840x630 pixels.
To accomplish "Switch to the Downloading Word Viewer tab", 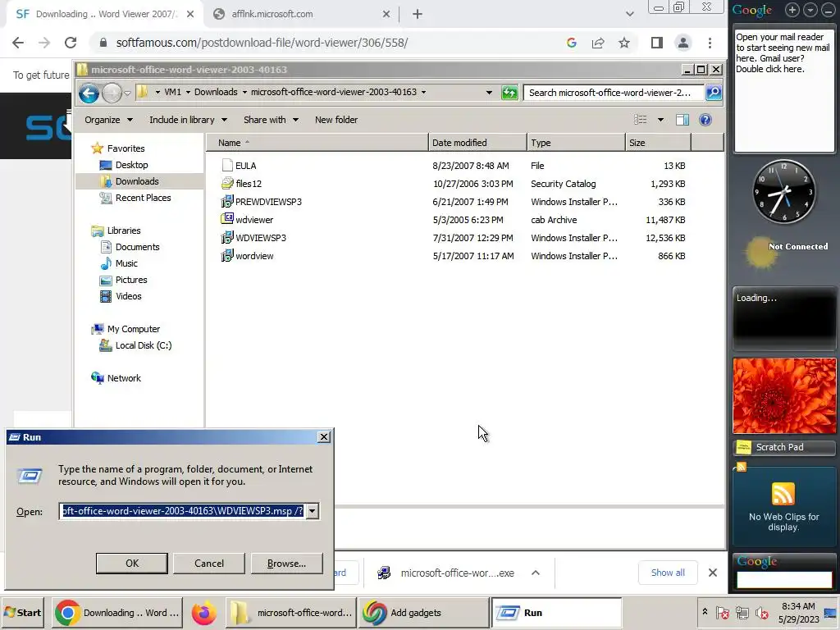I will point(106,14).
